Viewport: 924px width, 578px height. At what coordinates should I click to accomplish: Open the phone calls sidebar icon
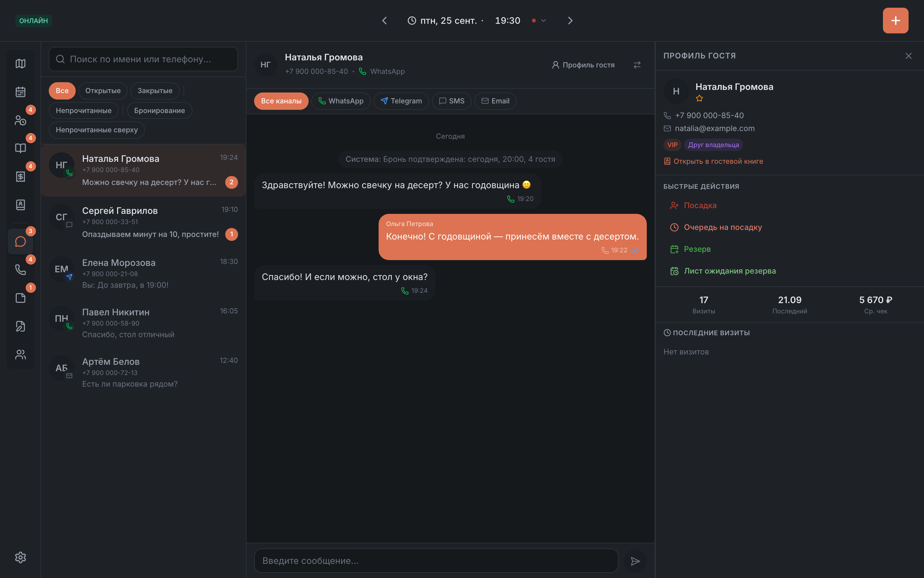pos(21,270)
